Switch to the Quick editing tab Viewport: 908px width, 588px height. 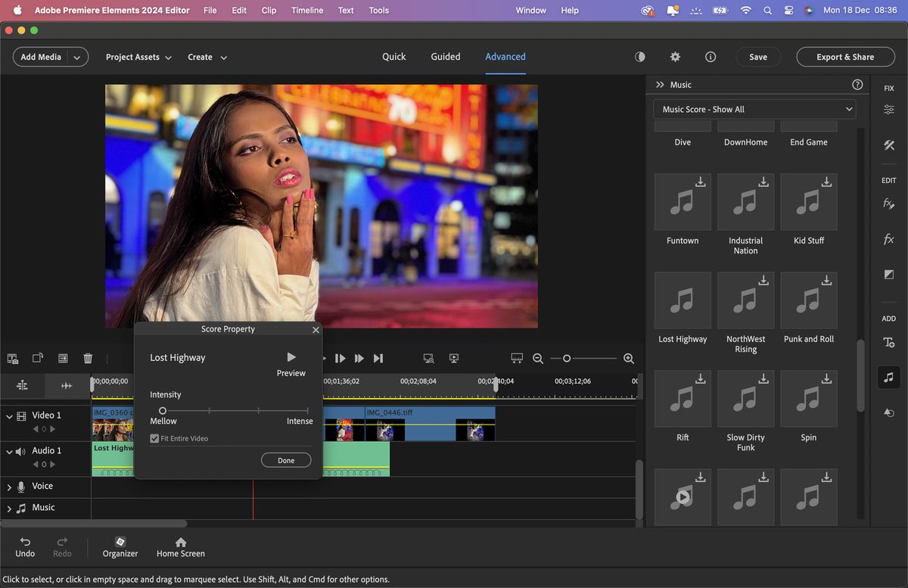(x=393, y=57)
